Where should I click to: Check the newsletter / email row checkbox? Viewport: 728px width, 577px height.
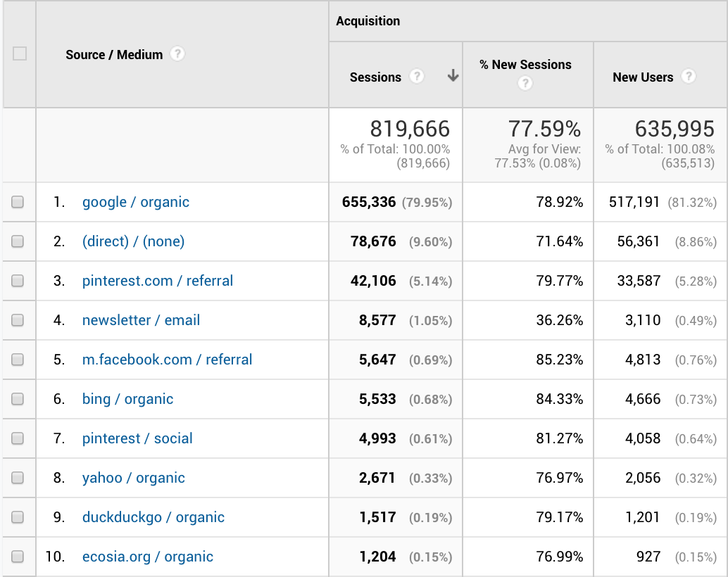point(18,320)
